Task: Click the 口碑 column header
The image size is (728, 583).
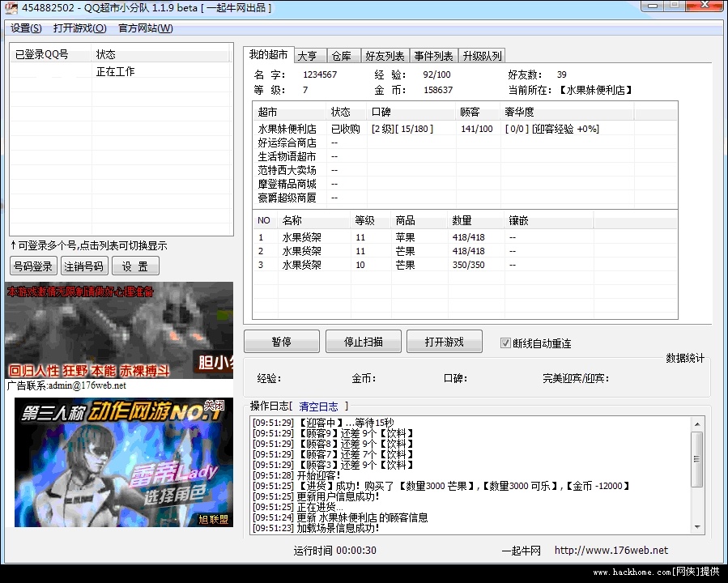Action: click(411, 112)
